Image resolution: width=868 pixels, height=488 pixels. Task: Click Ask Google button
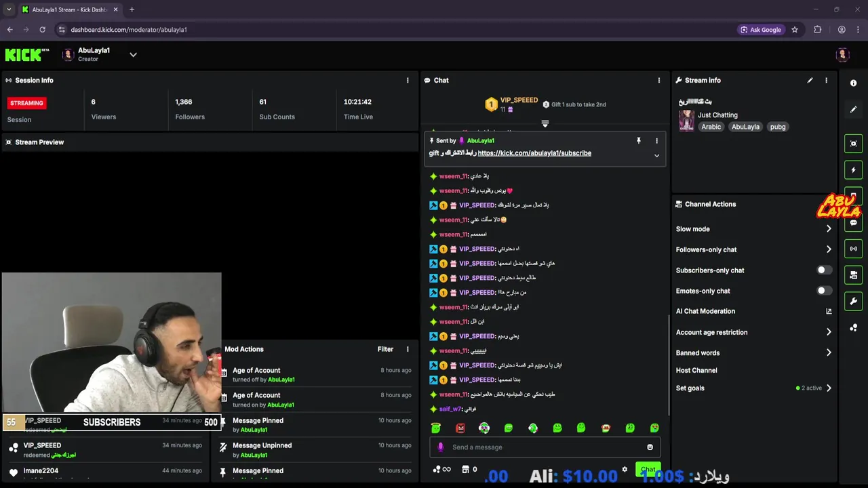[x=759, y=30]
